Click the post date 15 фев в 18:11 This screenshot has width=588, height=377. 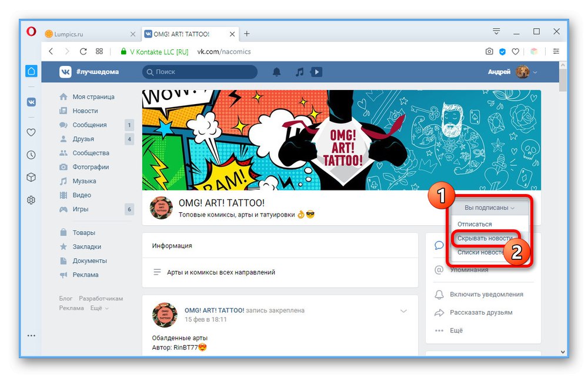(205, 319)
